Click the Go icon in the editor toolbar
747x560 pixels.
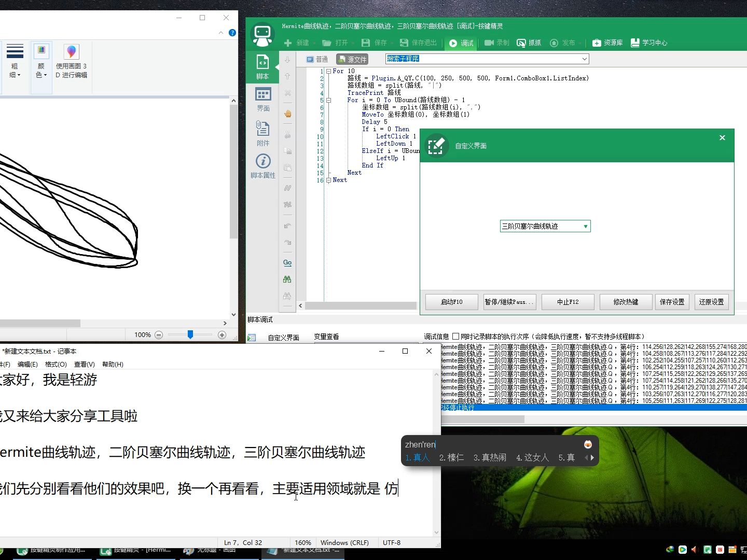(x=287, y=263)
